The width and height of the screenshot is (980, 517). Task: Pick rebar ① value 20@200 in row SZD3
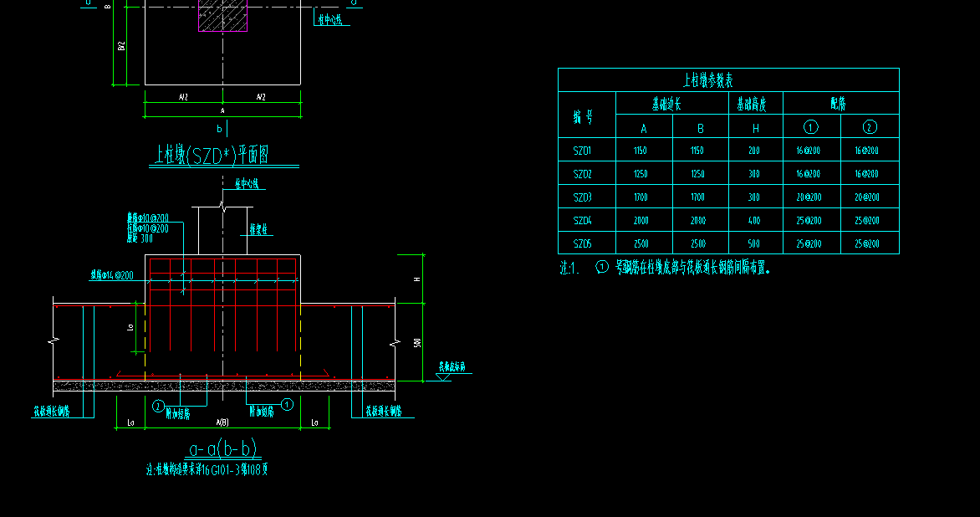[809, 197]
